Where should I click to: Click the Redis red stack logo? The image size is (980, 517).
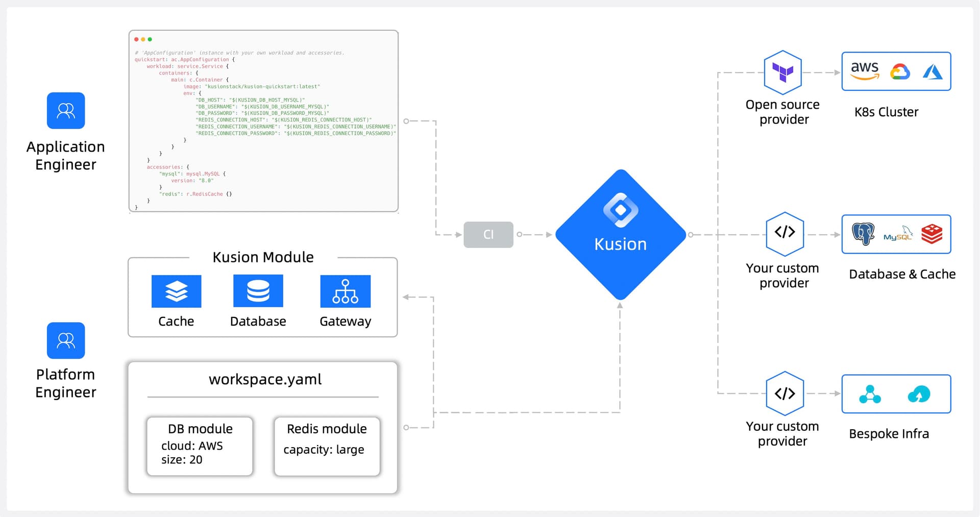click(932, 234)
